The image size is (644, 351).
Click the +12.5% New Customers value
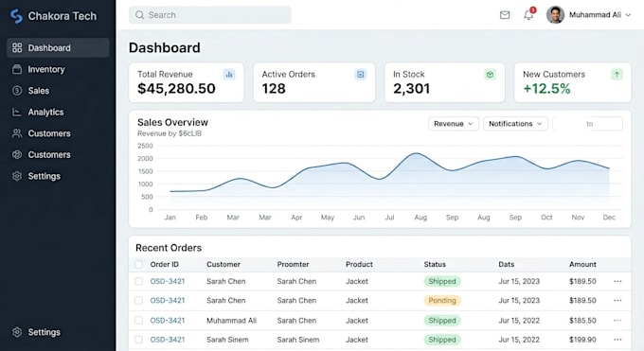546,89
